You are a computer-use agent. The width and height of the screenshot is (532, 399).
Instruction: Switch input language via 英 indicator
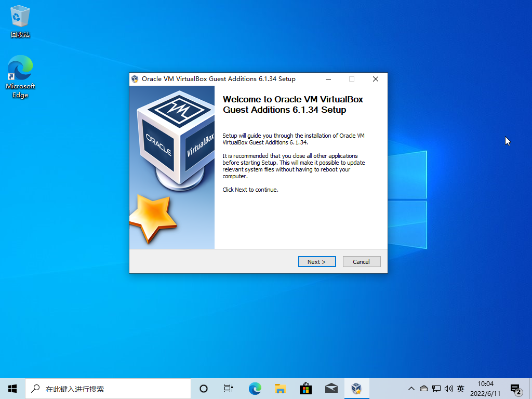pyautogui.click(x=460, y=388)
